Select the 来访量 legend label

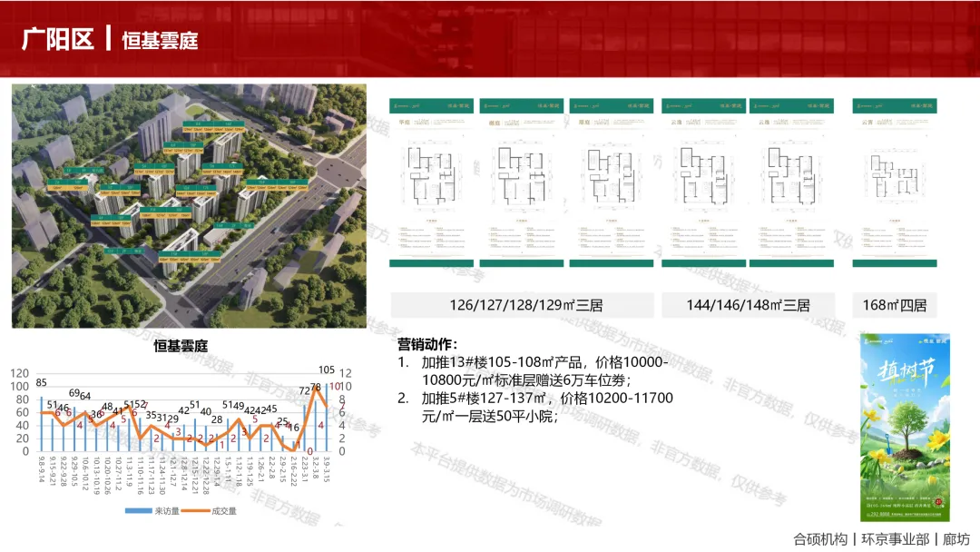coord(167,511)
